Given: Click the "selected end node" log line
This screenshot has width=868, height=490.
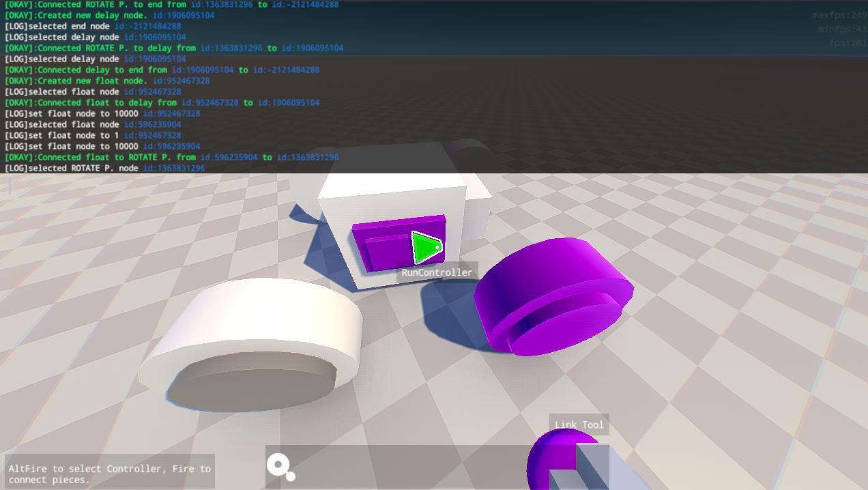Looking at the screenshot, I should pyautogui.click(x=93, y=26).
